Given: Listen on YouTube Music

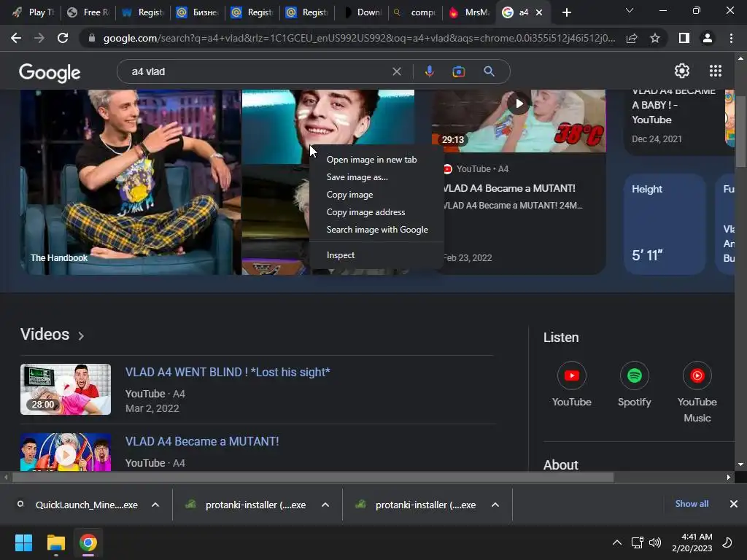Looking at the screenshot, I should [x=697, y=392].
